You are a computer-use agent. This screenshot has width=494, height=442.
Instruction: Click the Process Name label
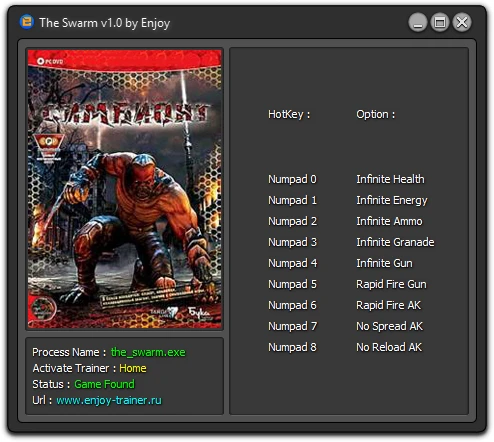[x=69, y=352]
